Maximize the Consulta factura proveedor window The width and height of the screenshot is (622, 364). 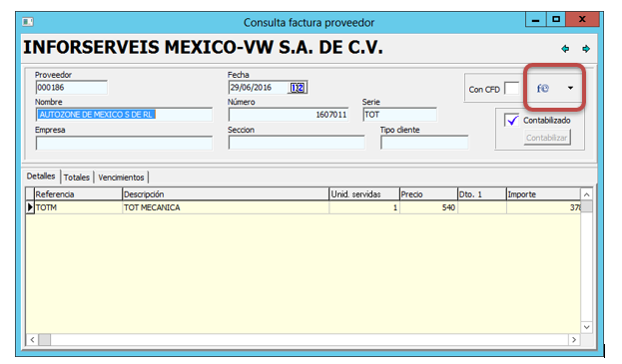556,19
